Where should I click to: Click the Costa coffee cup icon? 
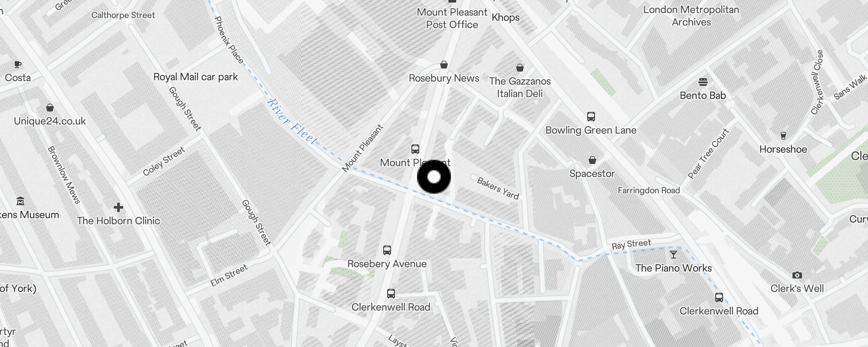pyautogui.click(x=17, y=65)
